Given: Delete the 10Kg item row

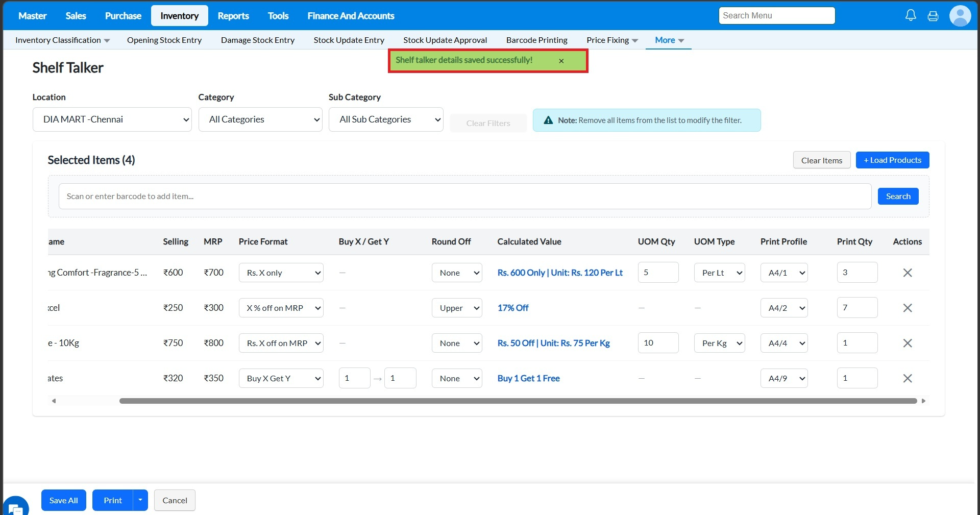Looking at the screenshot, I should pos(907,343).
